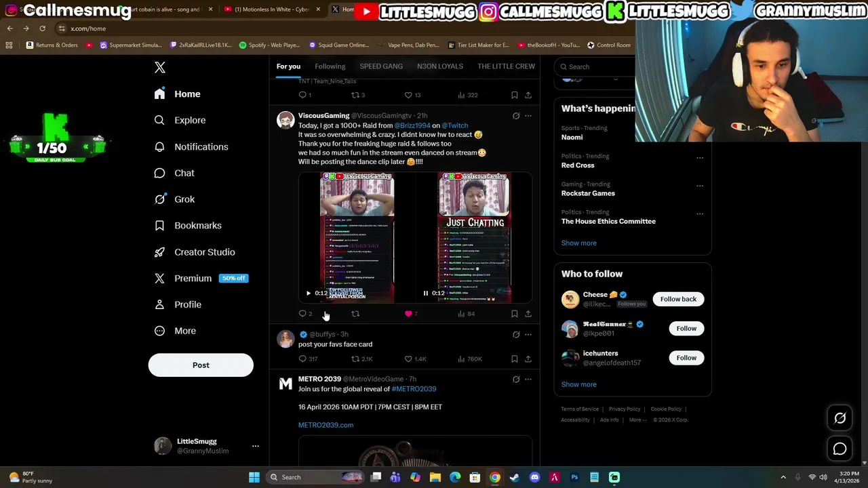Play the left video in ViscousGaming post
This screenshot has height=488, width=868.
click(x=309, y=293)
